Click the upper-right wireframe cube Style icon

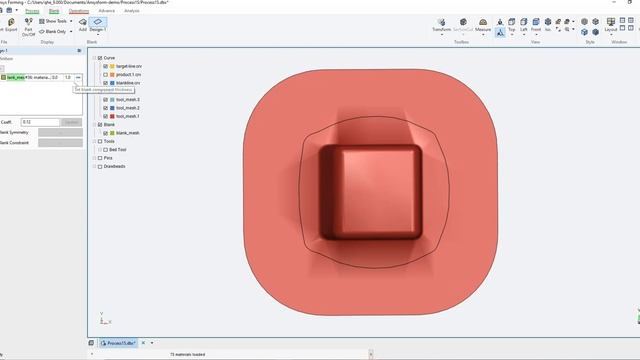pos(596,22)
